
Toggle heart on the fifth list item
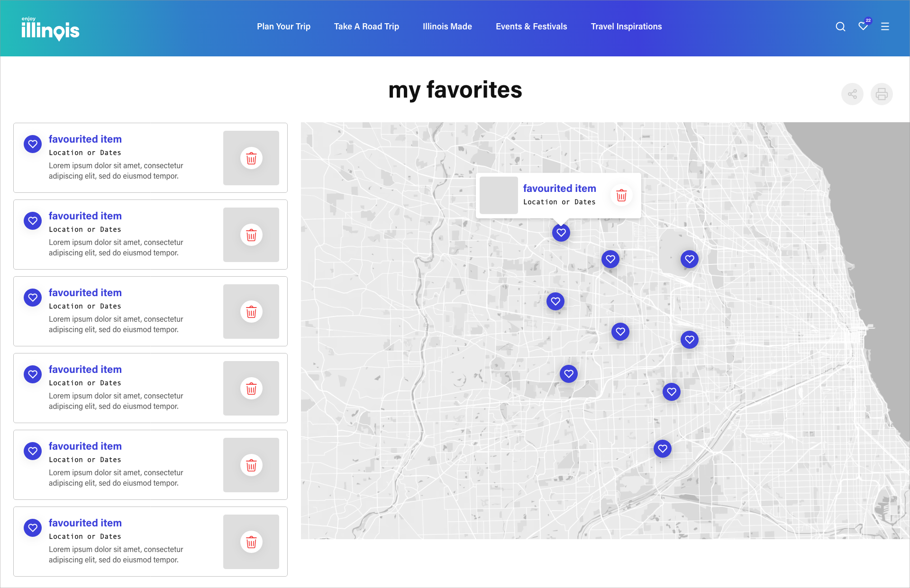[x=33, y=451]
